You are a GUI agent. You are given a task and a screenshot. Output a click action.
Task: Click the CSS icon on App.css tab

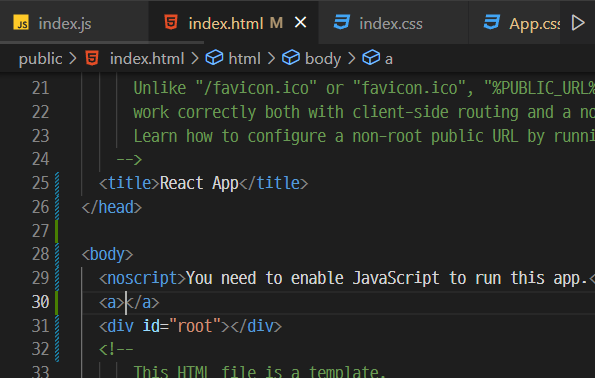492,22
